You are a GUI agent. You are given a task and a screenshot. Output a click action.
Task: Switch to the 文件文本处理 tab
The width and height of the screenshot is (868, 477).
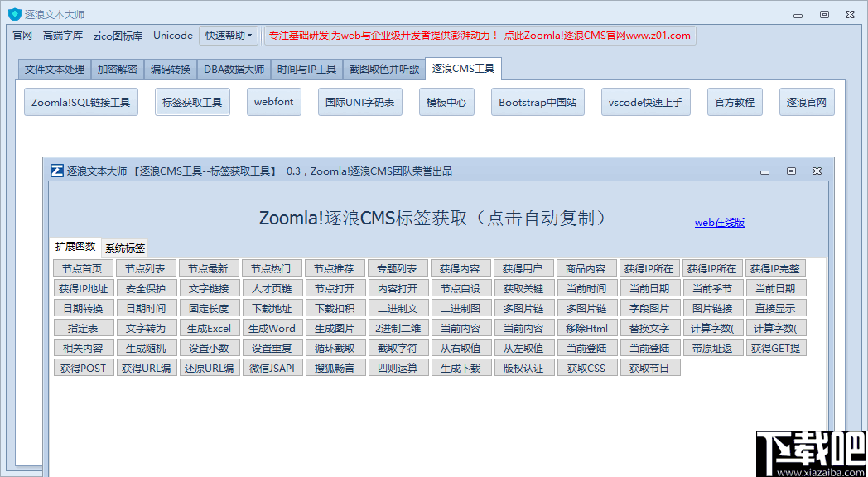click(55, 70)
